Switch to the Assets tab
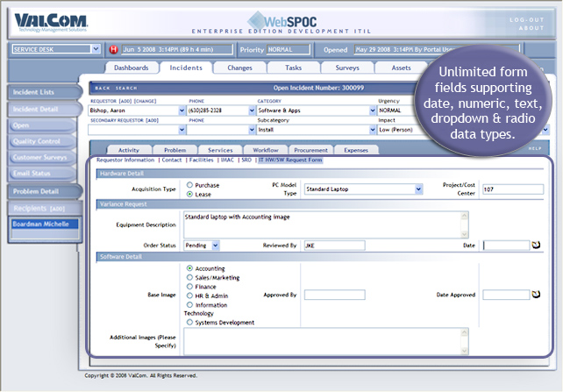Image resolution: width=563 pixels, height=392 pixels. click(x=401, y=68)
